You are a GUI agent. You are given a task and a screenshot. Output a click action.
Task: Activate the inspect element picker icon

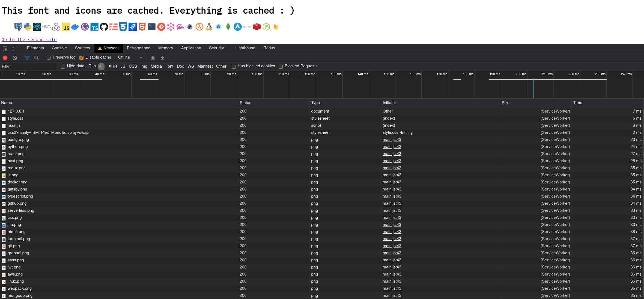point(5,49)
